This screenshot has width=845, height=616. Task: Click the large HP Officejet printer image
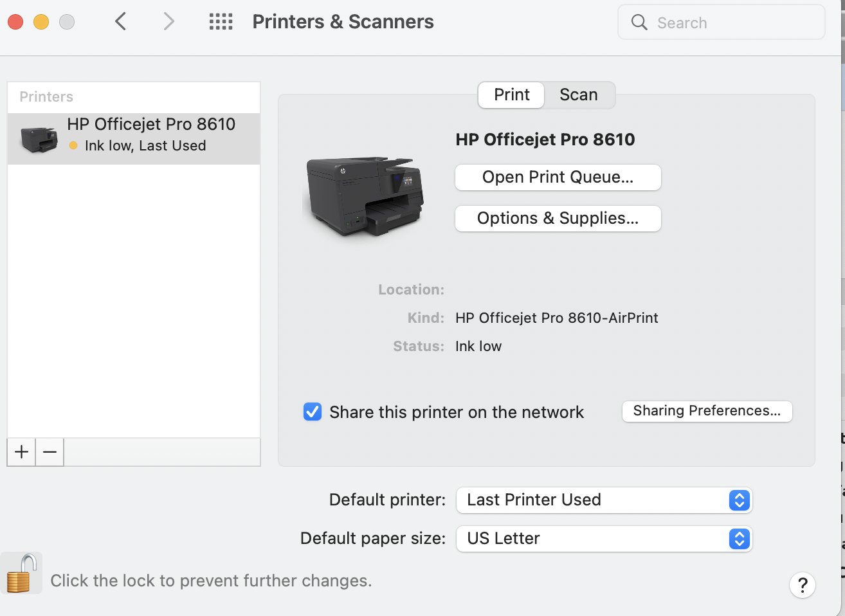click(364, 195)
